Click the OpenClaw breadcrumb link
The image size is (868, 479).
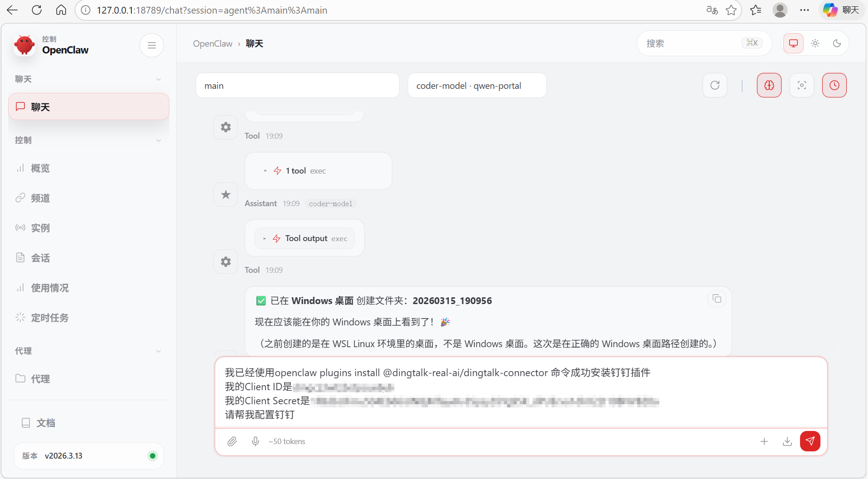click(x=212, y=44)
